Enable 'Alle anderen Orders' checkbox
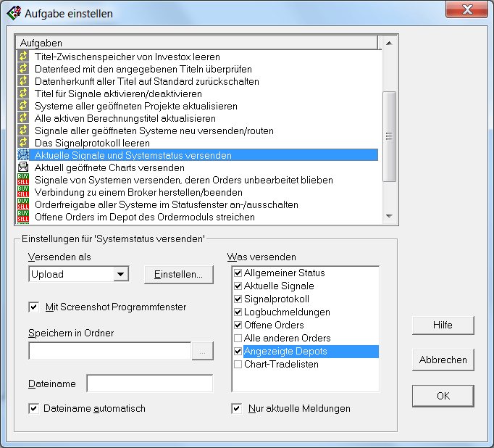The width and height of the screenshot is (494, 448). tap(238, 339)
